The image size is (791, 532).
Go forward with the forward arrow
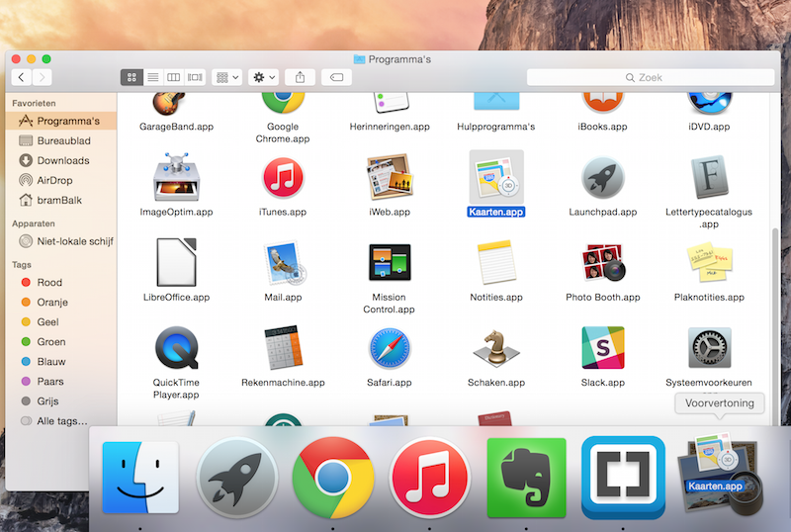tap(43, 77)
